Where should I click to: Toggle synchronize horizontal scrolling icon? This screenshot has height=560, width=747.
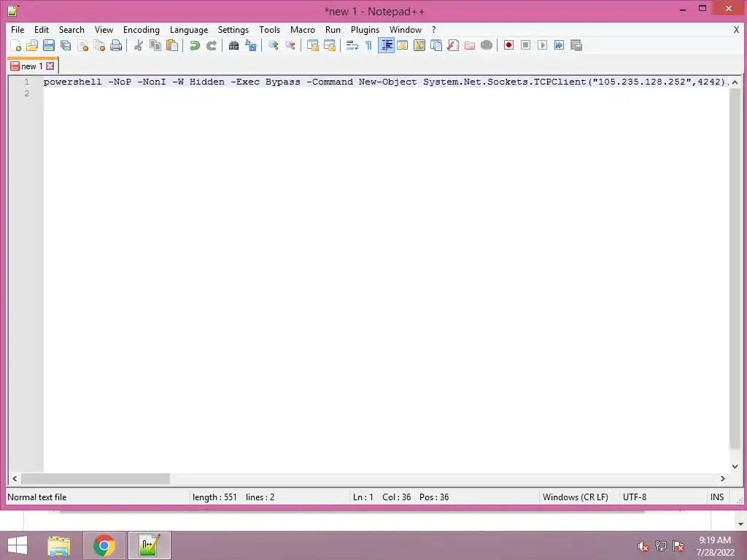pyautogui.click(x=329, y=45)
